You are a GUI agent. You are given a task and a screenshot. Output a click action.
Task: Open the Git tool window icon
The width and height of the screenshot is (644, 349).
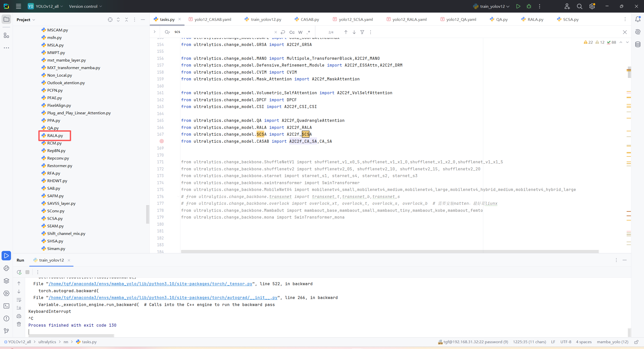(x=6, y=331)
